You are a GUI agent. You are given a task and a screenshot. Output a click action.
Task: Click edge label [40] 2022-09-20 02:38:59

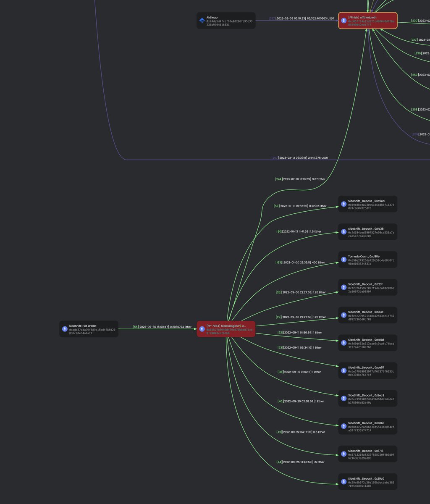[x=301, y=402]
